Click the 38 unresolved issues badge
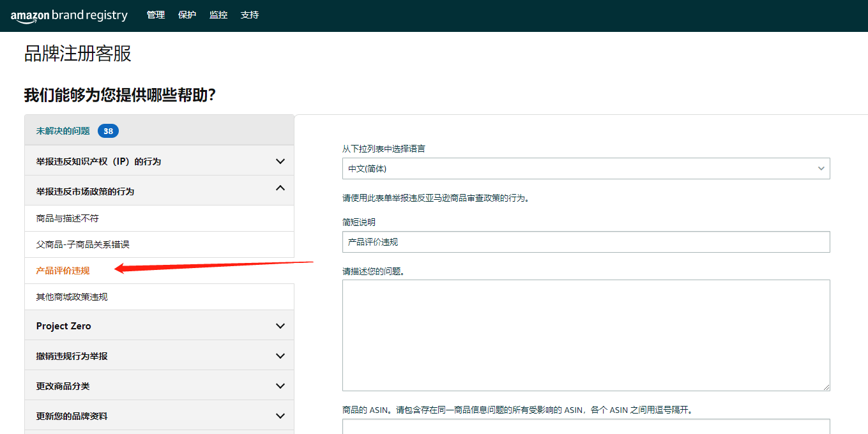 click(x=108, y=131)
